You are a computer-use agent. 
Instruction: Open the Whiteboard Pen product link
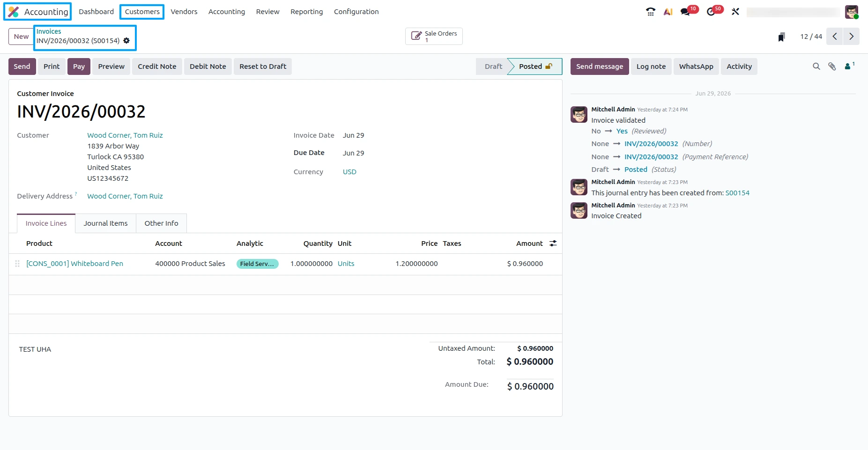(74, 264)
